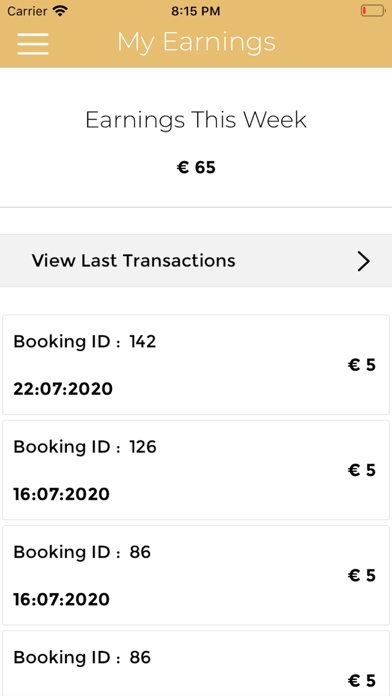Tap the Booking ID : 126 label
The height and width of the screenshot is (696, 392).
pos(85,447)
